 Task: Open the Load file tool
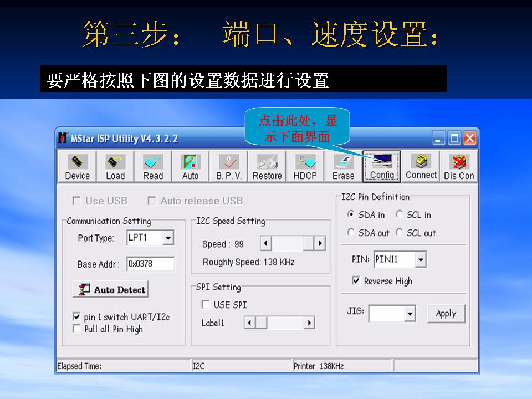click(x=115, y=166)
